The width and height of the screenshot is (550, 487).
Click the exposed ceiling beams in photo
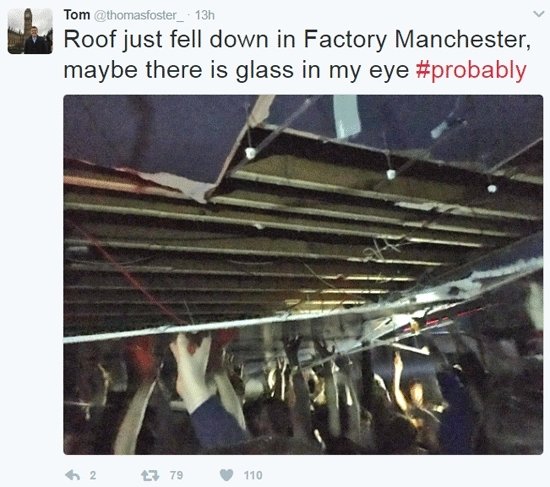tap(246, 246)
